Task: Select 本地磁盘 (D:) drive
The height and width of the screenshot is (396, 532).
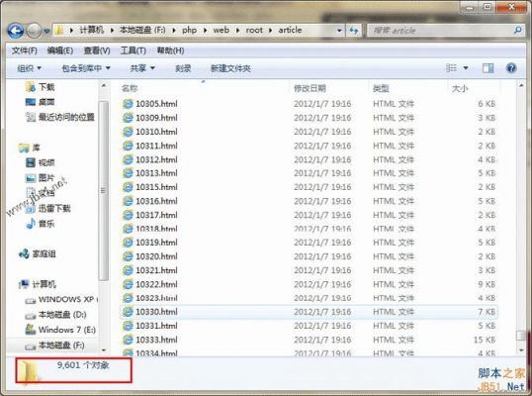Action: coord(62,315)
